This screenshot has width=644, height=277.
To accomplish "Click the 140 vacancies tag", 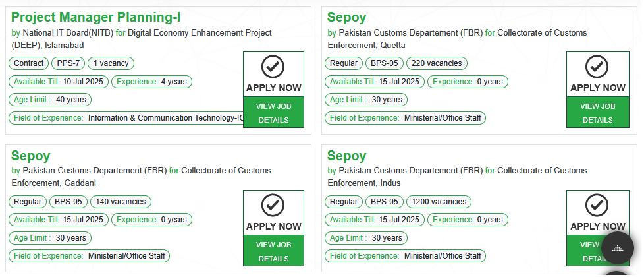I will tap(121, 202).
